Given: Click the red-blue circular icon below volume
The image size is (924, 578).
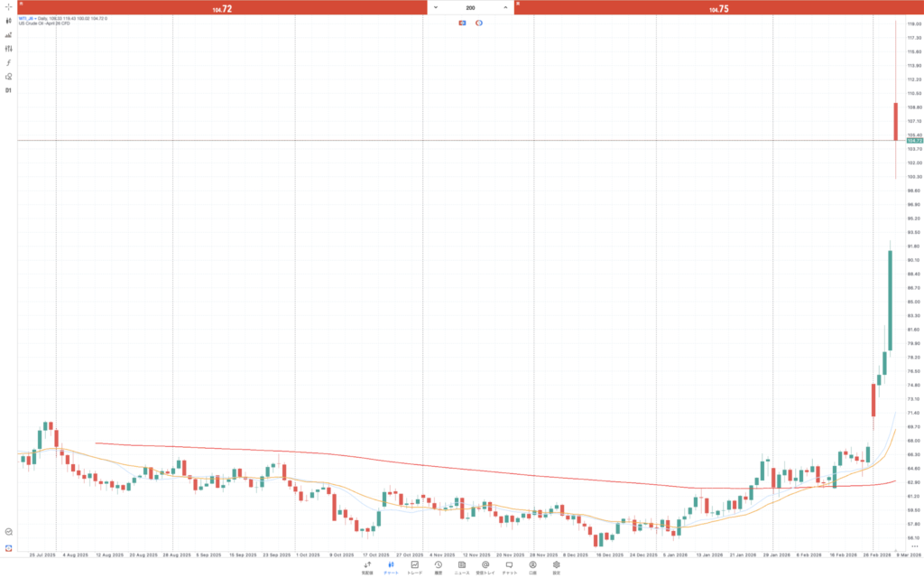Looking at the screenshot, I should tap(478, 22).
